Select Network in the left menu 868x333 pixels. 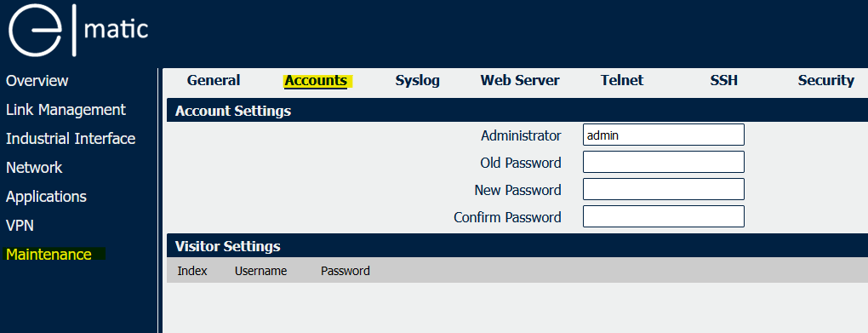click(34, 167)
